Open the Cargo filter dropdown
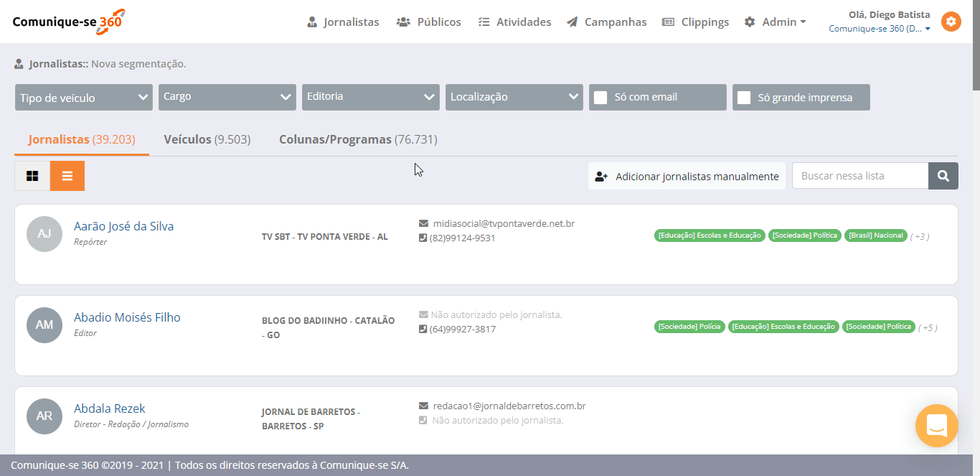 click(x=227, y=98)
